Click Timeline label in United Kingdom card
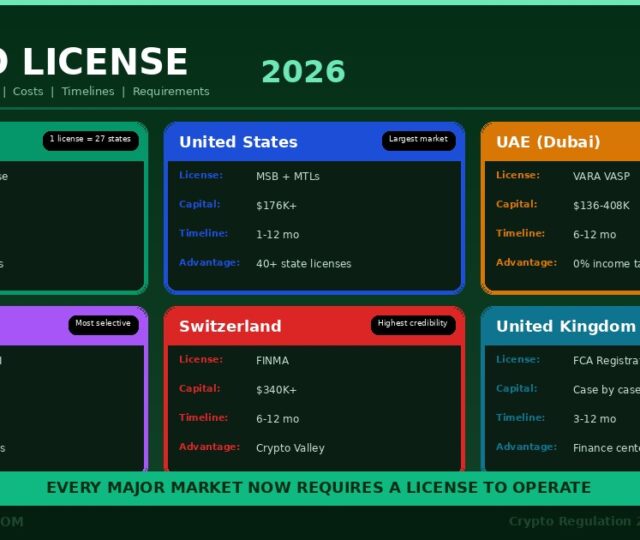The width and height of the screenshot is (640, 540). click(520, 418)
